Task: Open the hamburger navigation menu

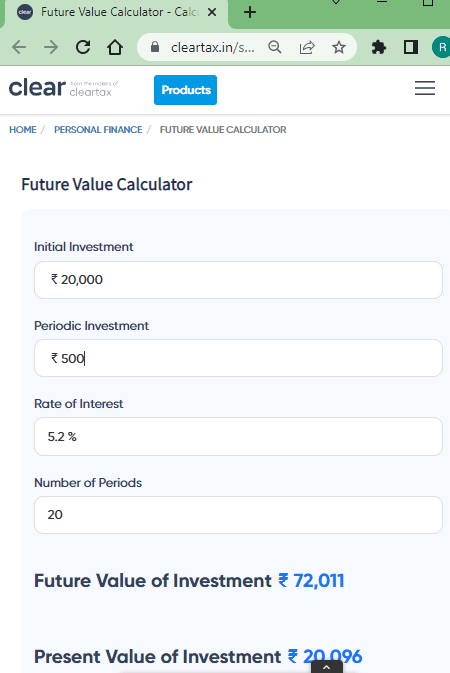Action: pos(425,88)
